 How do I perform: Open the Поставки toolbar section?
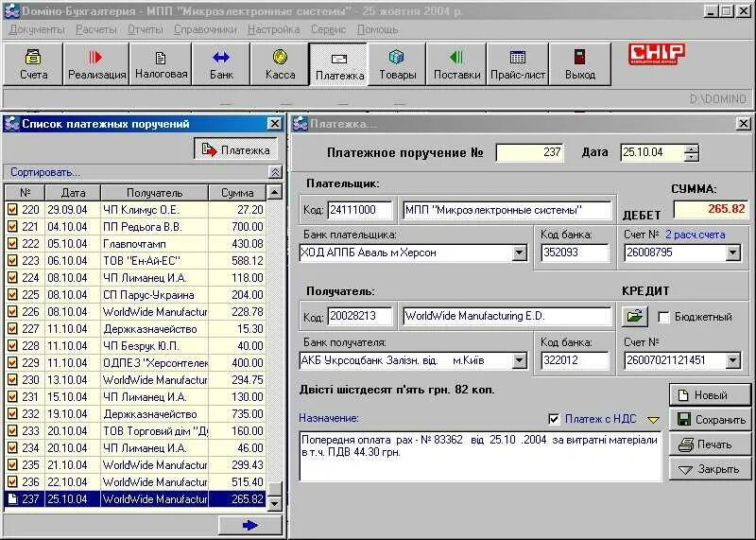(x=456, y=64)
